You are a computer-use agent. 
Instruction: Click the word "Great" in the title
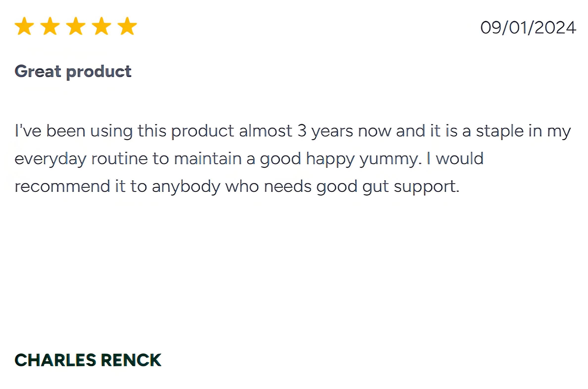point(38,72)
